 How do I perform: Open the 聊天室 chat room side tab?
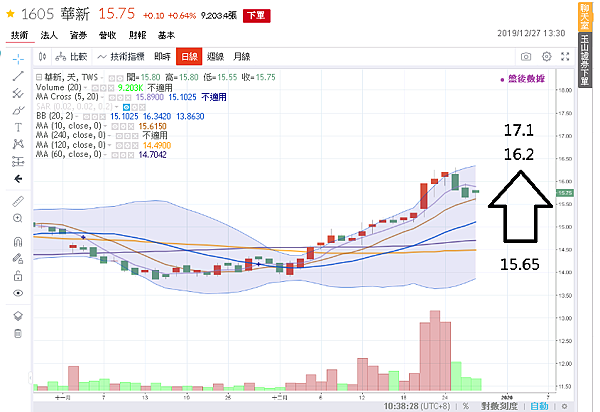pyautogui.click(x=585, y=16)
